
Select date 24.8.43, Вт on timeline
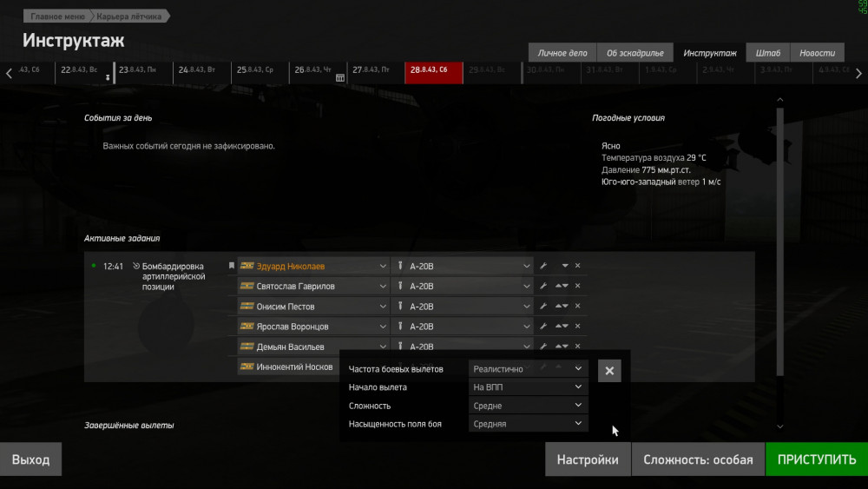[202, 73]
